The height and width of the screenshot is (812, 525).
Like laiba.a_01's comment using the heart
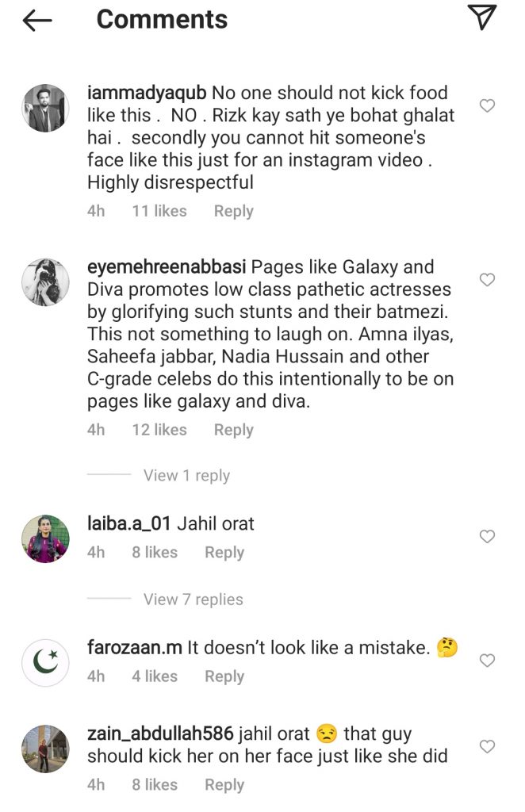tap(486, 537)
